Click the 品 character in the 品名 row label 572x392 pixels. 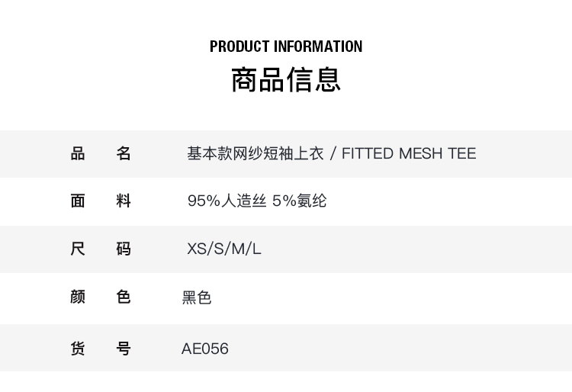pyautogui.click(x=78, y=153)
